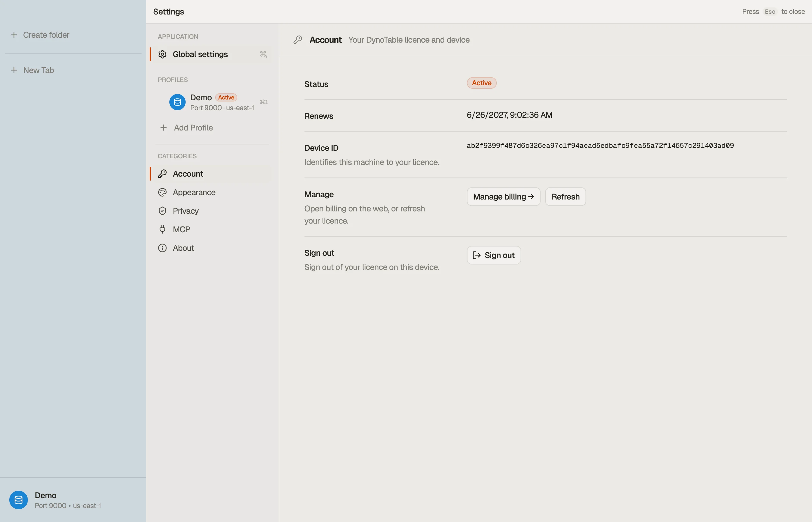The height and width of the screenshot is (522, 812).
Task: Click the palette icon for Appearance
Action: (x=162, y=193)
